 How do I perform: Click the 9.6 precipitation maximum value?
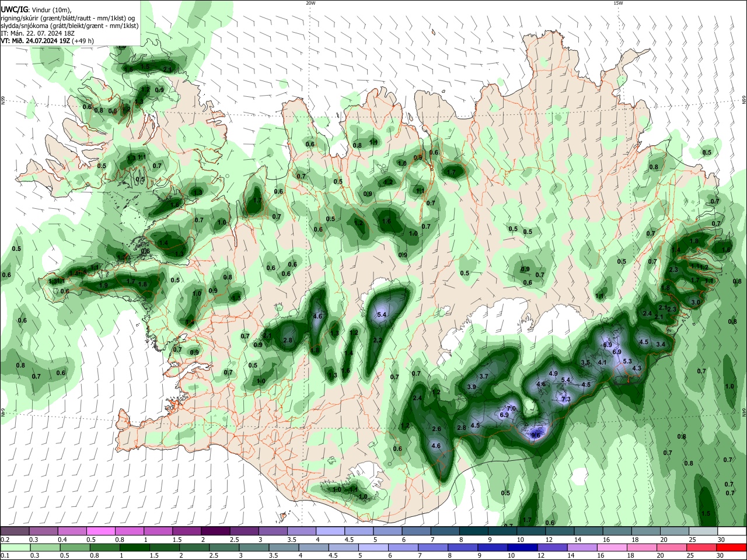536,435
